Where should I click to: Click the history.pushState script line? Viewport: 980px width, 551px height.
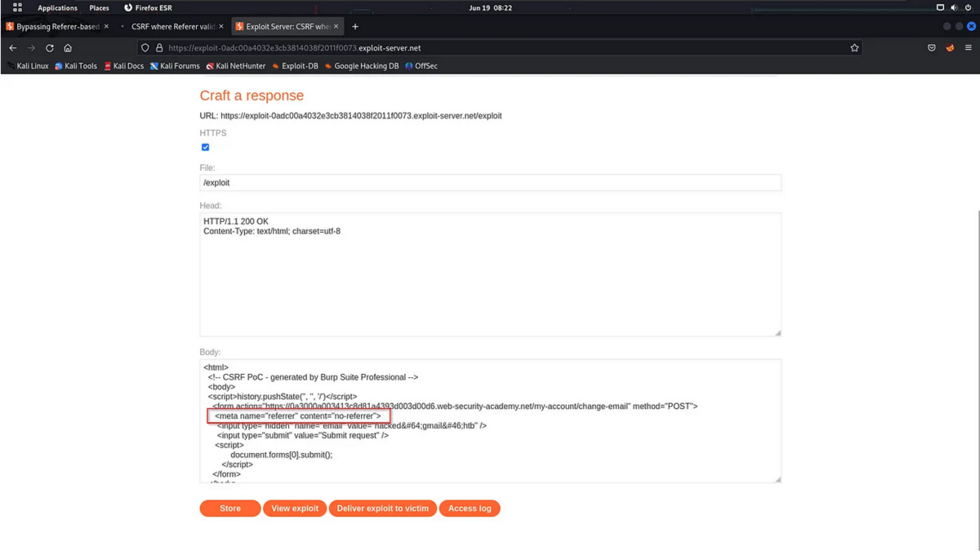(283, 396)
